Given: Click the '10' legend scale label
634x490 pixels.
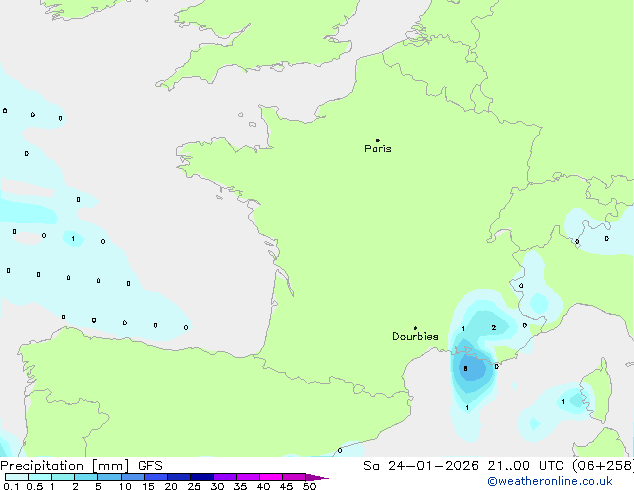Looking at the screenshot, I should (x=125, y=486).
